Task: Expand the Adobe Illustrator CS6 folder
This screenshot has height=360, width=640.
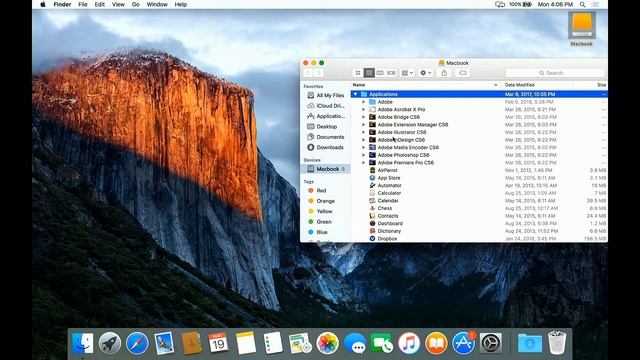Action: tap(363, 132)
